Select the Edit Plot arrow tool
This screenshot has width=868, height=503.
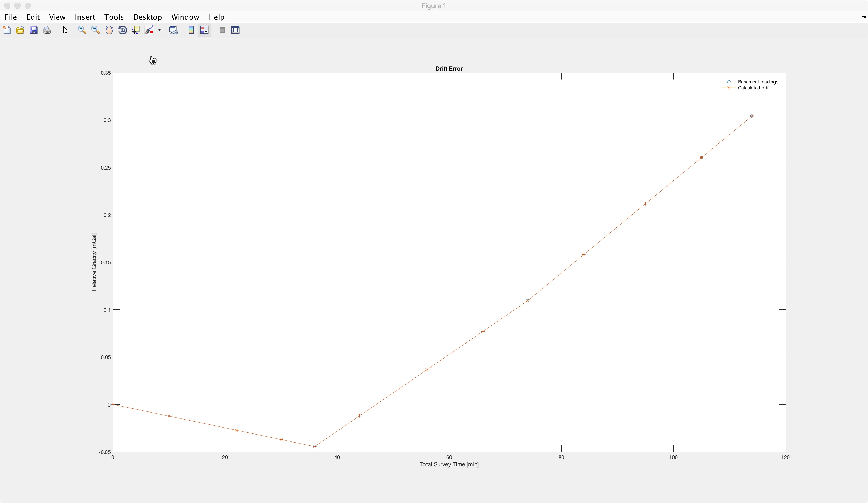click(x=65, y=30)
